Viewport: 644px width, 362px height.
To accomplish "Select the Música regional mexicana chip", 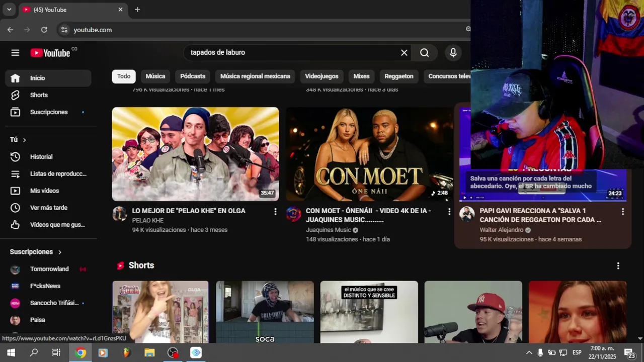I will tap(255, 76).
